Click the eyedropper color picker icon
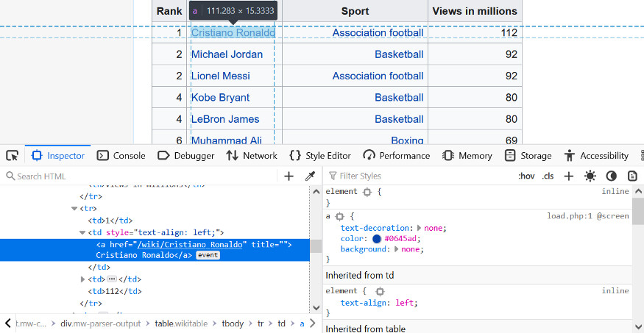Screen dimensions: 644x333 (x=310, y=176)
